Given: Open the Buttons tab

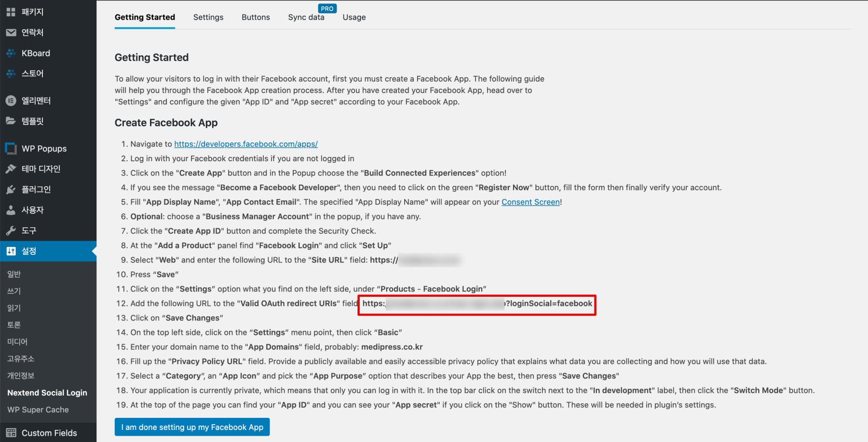Looking at the screenshot, I should point(256,17).
